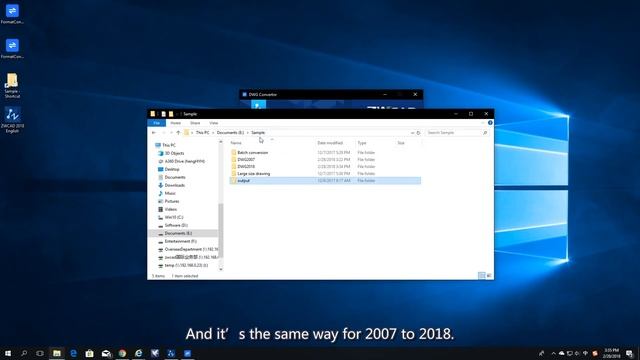The width and height of the screenshot is (640, 360).
Task: Click the back arrow in File Explorer
Action: click(x=154, y=133)
